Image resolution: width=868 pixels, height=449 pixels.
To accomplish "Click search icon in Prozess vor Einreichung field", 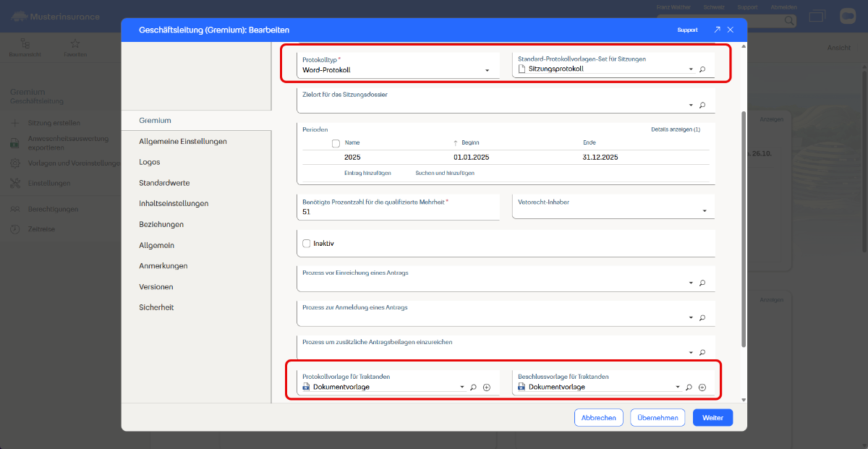I will [702, 283].
